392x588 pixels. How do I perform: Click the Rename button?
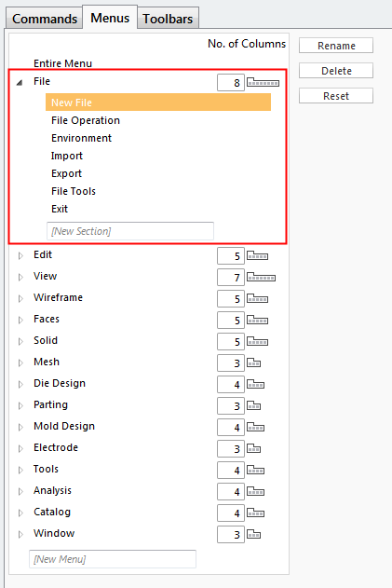point(336,46)
